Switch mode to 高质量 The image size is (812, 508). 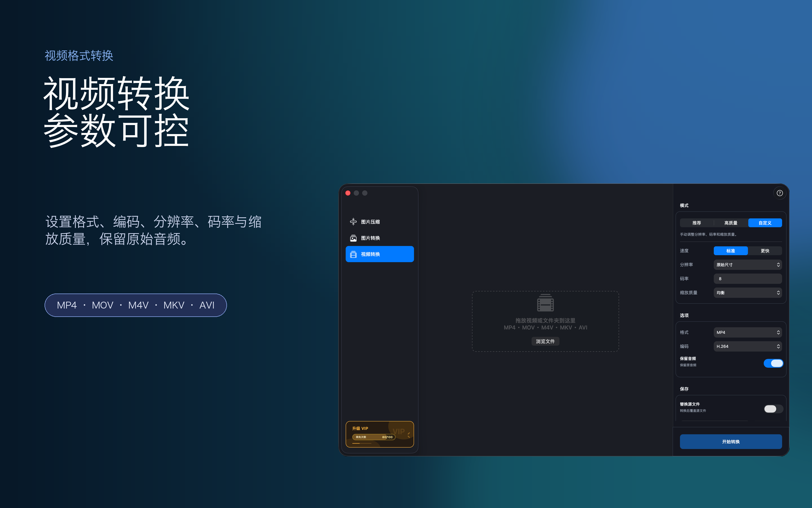click(731, 223)
